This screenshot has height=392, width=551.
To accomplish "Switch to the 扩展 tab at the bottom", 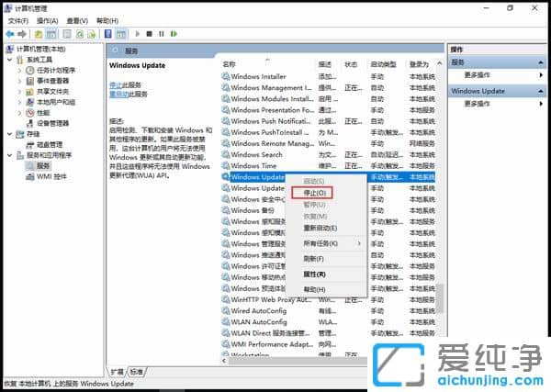I will click(x=117, y=372).
